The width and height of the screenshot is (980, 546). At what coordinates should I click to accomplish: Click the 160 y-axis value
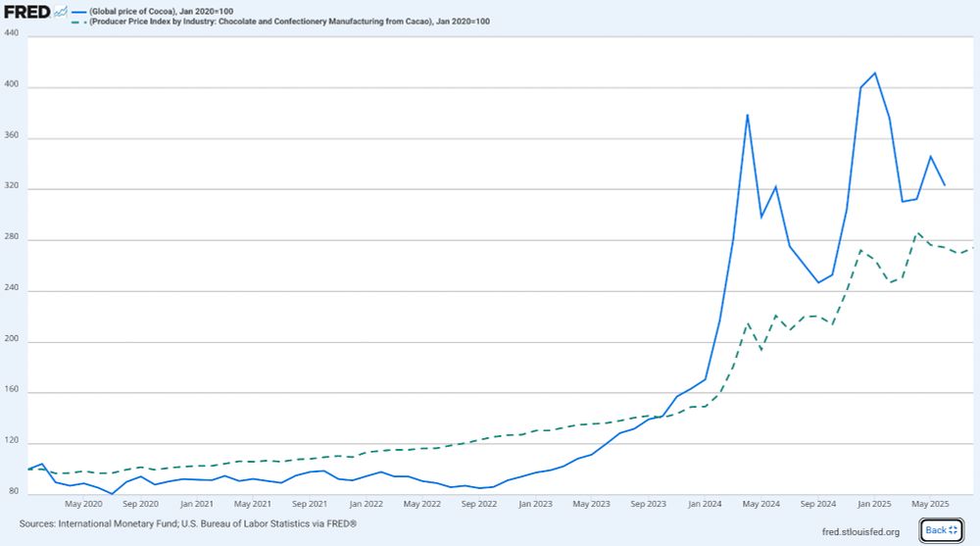[x=11, y=389]
